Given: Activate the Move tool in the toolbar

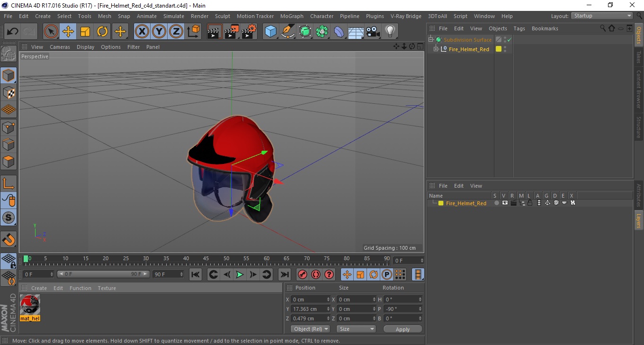Looking at the screenshot, I should pyautogui.click(x=68, y=32).
